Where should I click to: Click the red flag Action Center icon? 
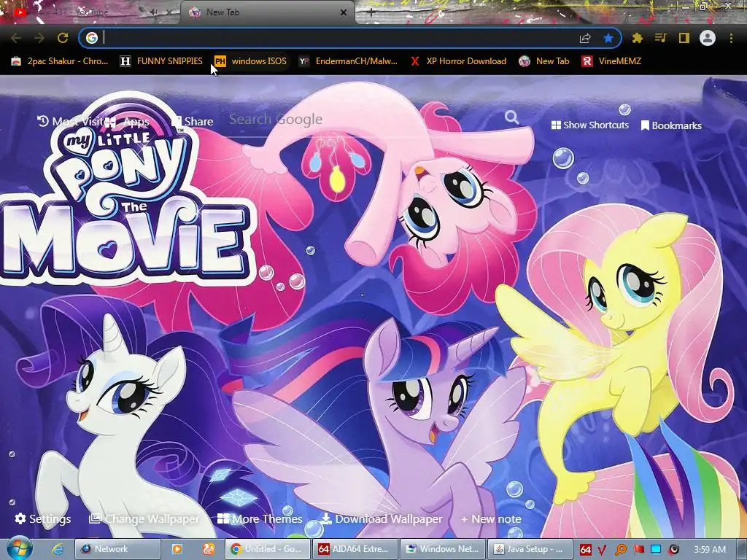(638, 550)
